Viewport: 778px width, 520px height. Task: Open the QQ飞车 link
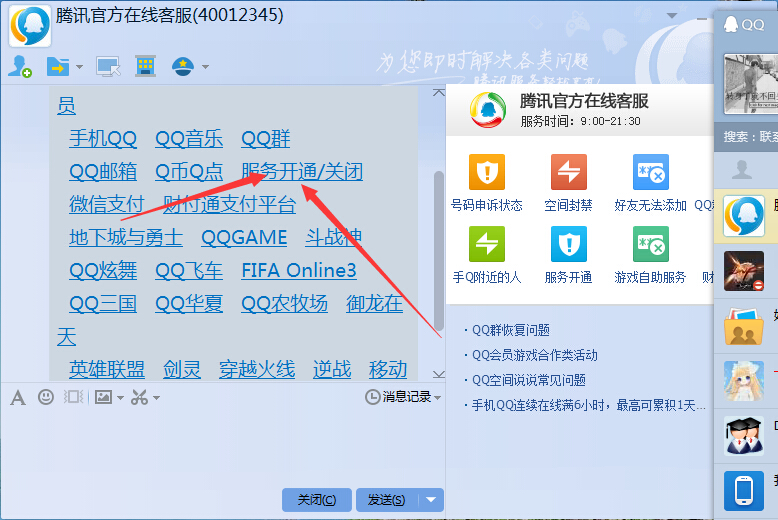tap(189, 270)
